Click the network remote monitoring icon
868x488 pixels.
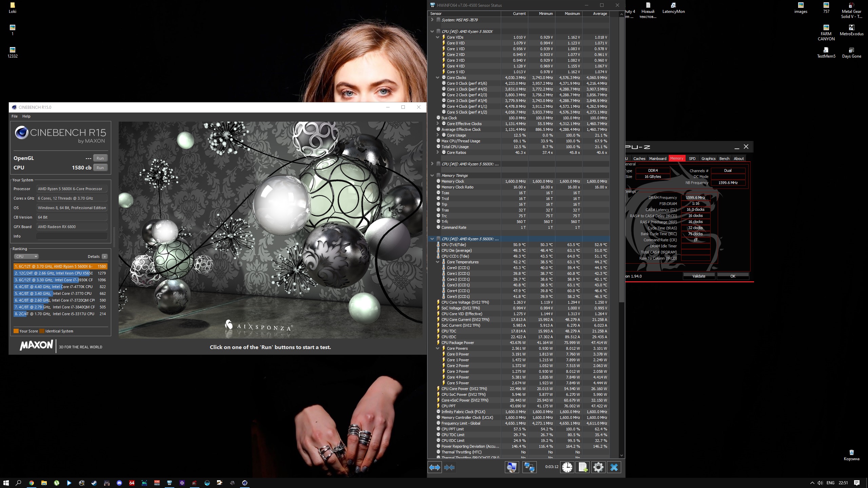coord(529,467)
